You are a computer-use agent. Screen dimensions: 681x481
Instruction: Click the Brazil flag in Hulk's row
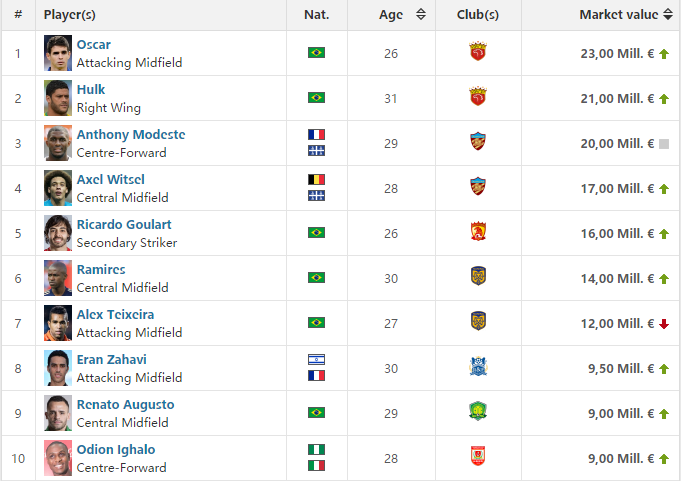point(316,98)
